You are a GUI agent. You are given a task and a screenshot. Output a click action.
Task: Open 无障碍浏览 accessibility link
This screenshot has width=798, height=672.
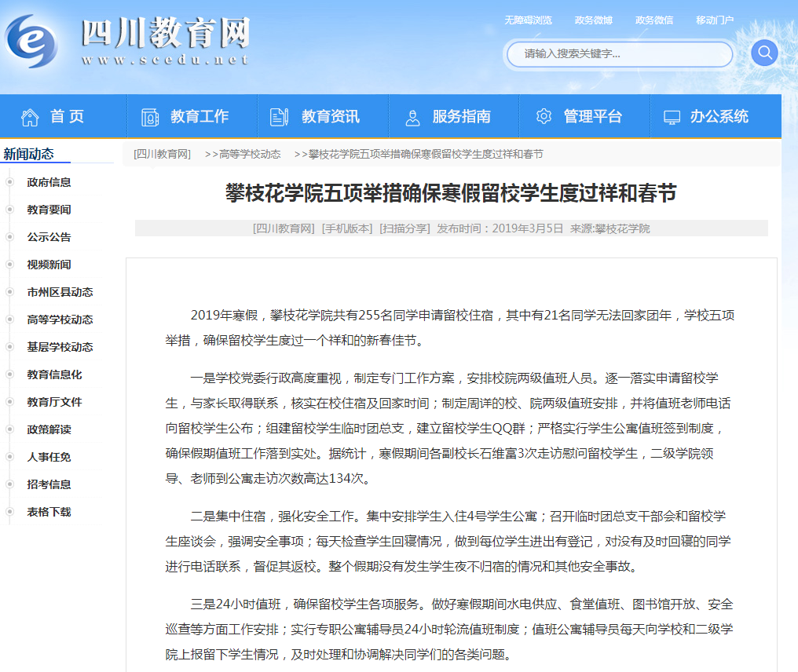click(528, 20)
